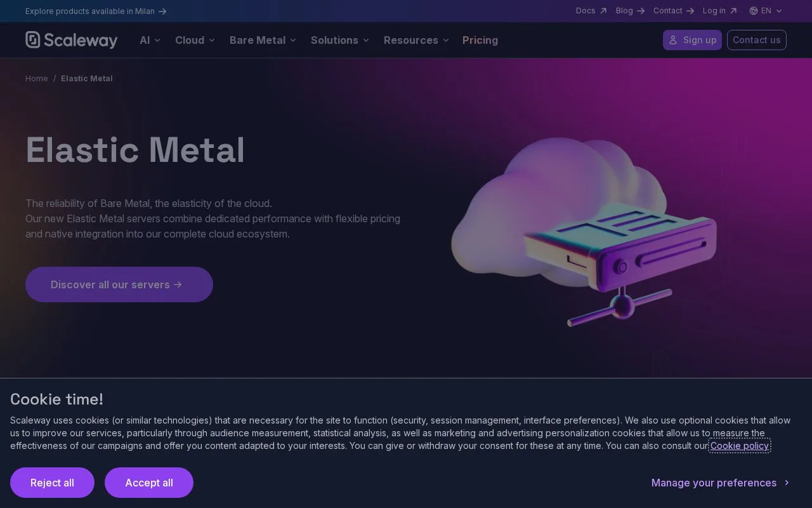Open the Bare Metal dropdown
812x508 pixels.
coord(263,40)
